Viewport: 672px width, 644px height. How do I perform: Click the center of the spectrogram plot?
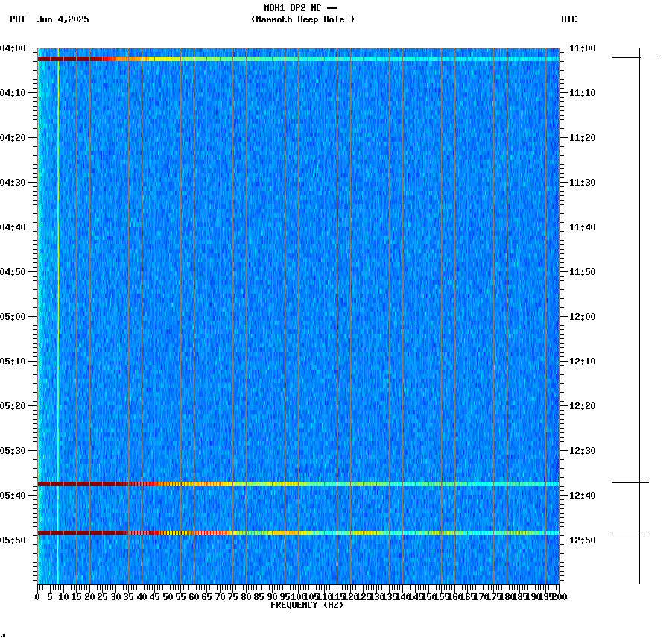(x=298, y=316)
